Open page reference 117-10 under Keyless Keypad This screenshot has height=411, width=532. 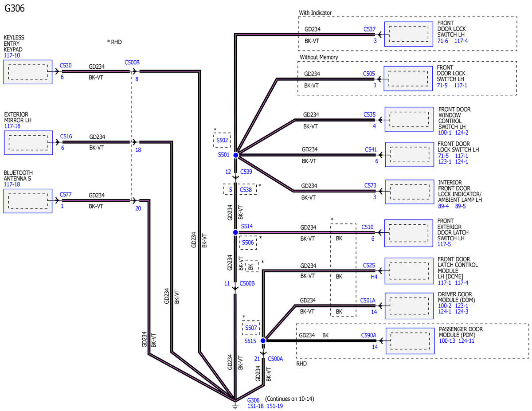[12, 56]
